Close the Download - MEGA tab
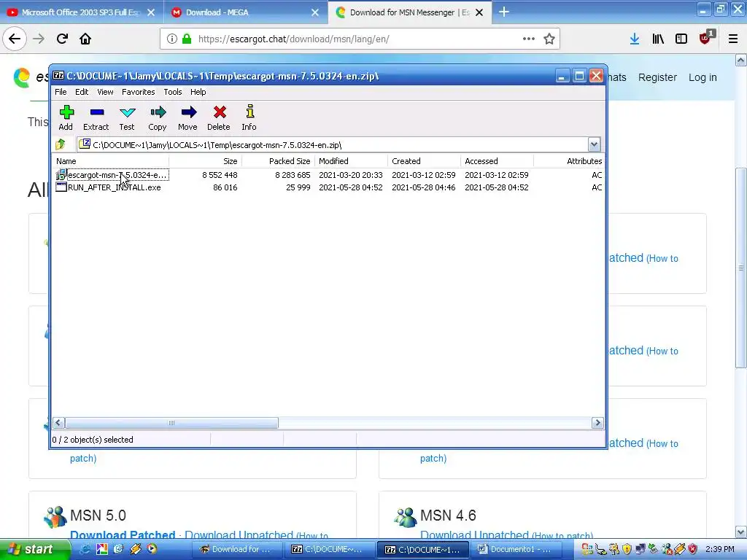Image resolution: width=747 pixels, height=560 pixels. [315, 12]
